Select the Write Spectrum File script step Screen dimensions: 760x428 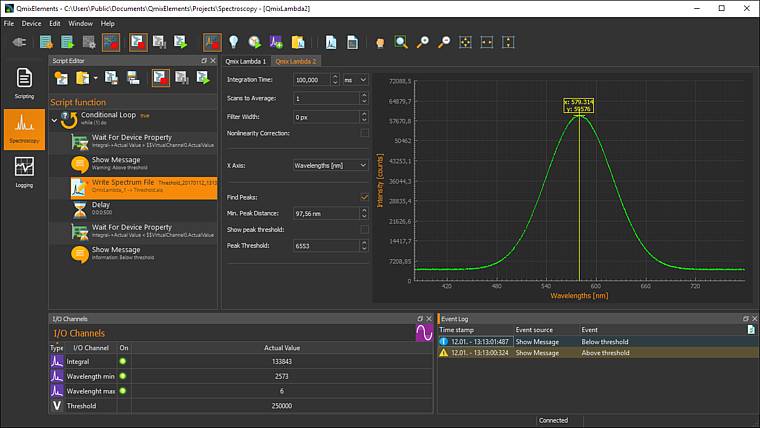(144, 188)
